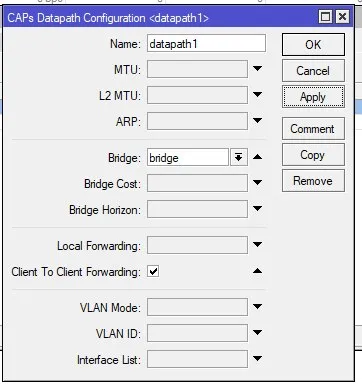Cancel the datapath configuration
This screenshot has width=362, height=386.
313,71
